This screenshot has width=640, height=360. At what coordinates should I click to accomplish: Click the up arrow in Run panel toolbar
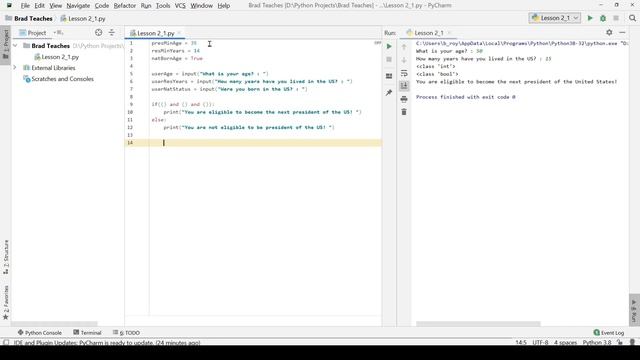pyautogui.click(x=404, y=47)
